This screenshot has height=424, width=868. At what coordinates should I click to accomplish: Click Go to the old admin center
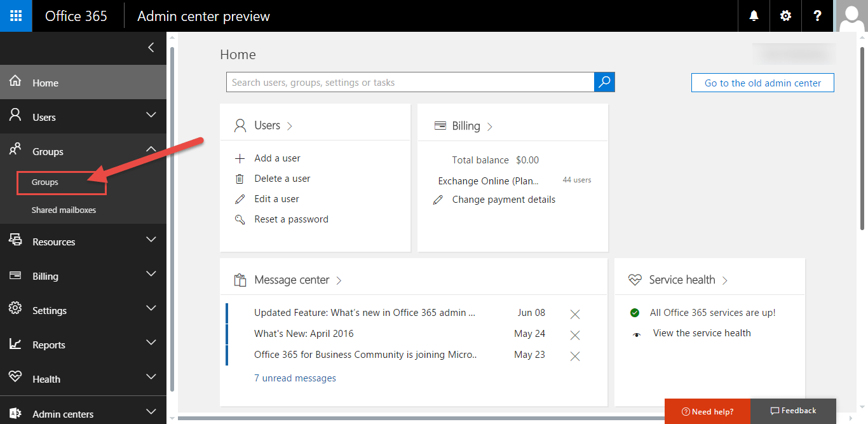763,83
